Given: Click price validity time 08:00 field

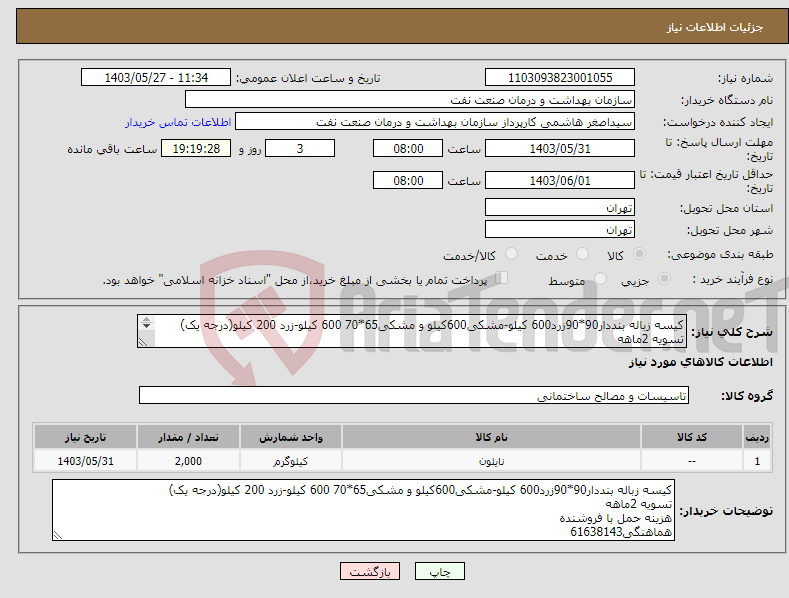Looking at the screenshot, I should click(408, 180).
